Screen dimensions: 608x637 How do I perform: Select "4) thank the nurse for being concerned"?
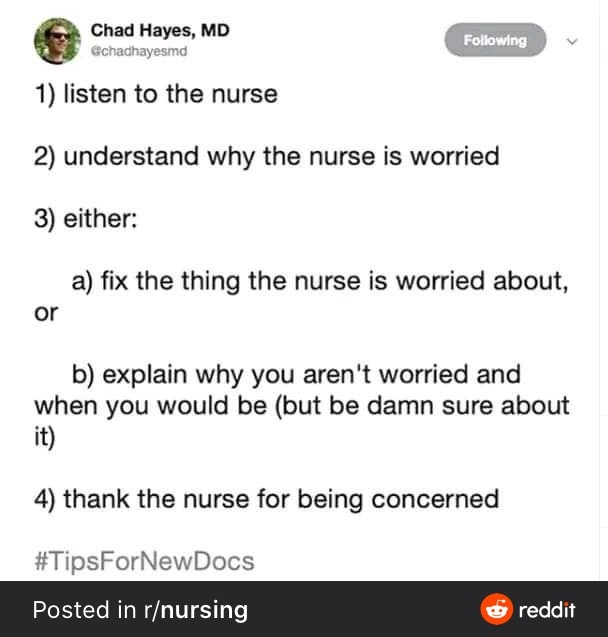[x=267, y=499]
